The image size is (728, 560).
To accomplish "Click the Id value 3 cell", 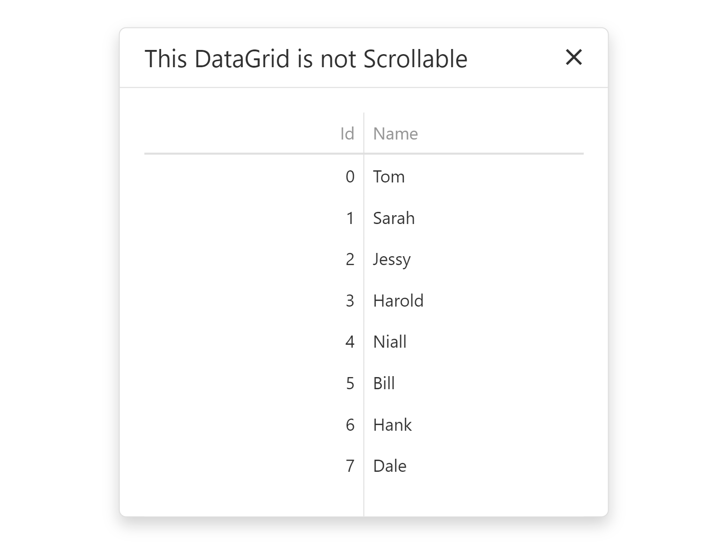I will [350, 301].
